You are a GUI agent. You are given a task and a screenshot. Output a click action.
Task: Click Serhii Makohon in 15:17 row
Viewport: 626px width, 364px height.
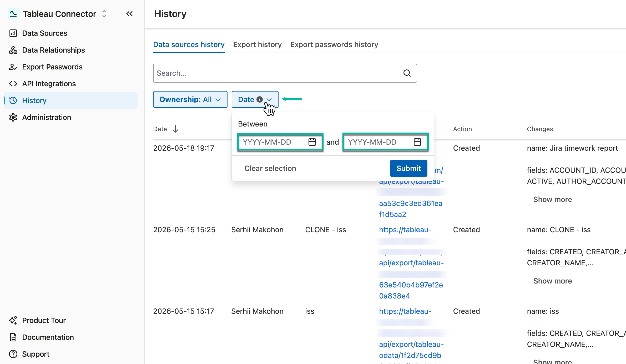coord(257,311)
